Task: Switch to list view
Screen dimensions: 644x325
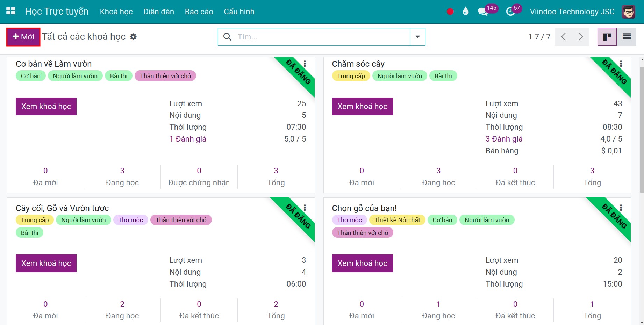Action: 627,37
